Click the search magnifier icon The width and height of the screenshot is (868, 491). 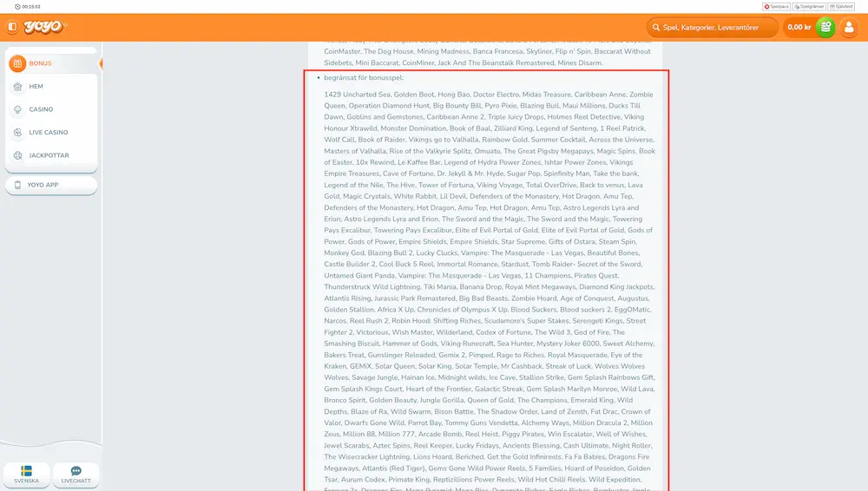pos(656,27)
